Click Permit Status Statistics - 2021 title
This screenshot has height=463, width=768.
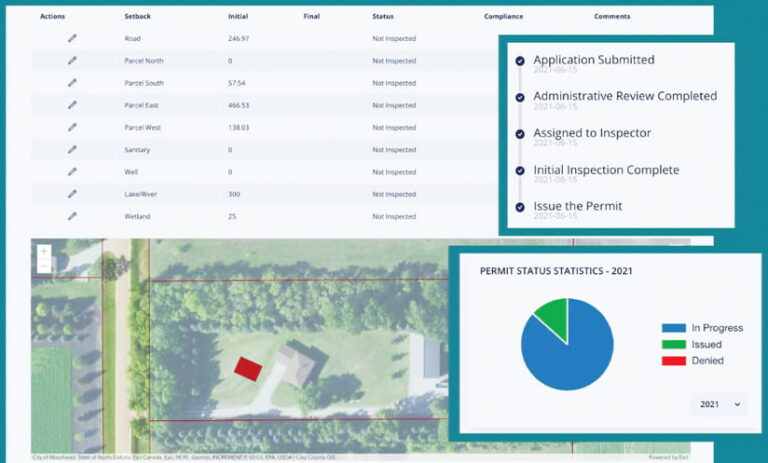point(556,271)
